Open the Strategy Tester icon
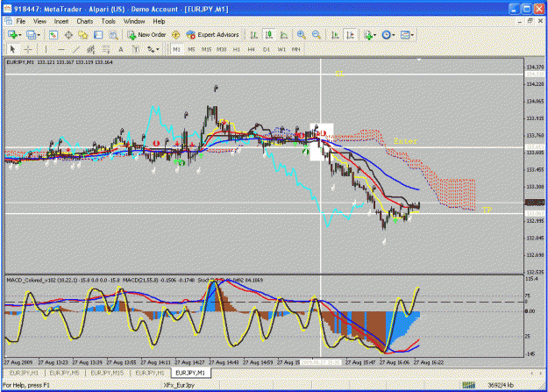The height and width of the screenshot is (392, 548). coord(113,34)
